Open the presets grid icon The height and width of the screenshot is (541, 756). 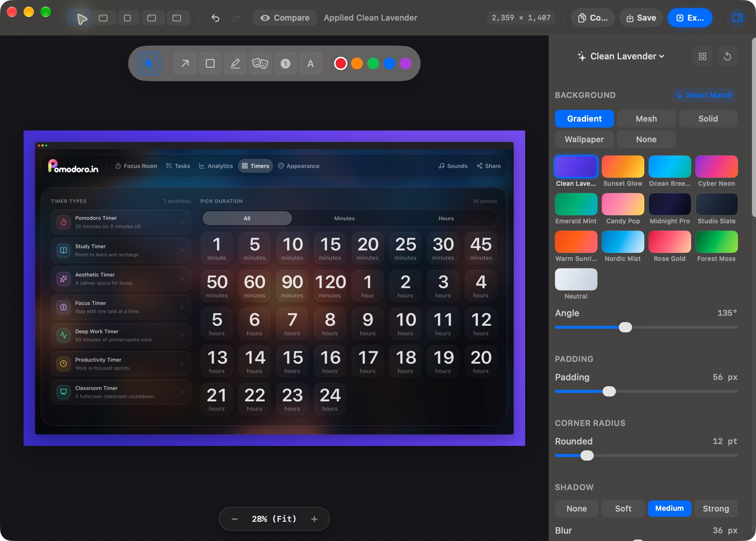point(703,56)
